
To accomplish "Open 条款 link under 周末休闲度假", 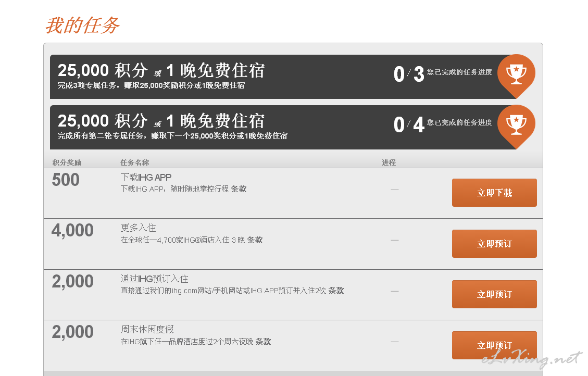I will tap(263, 342).
